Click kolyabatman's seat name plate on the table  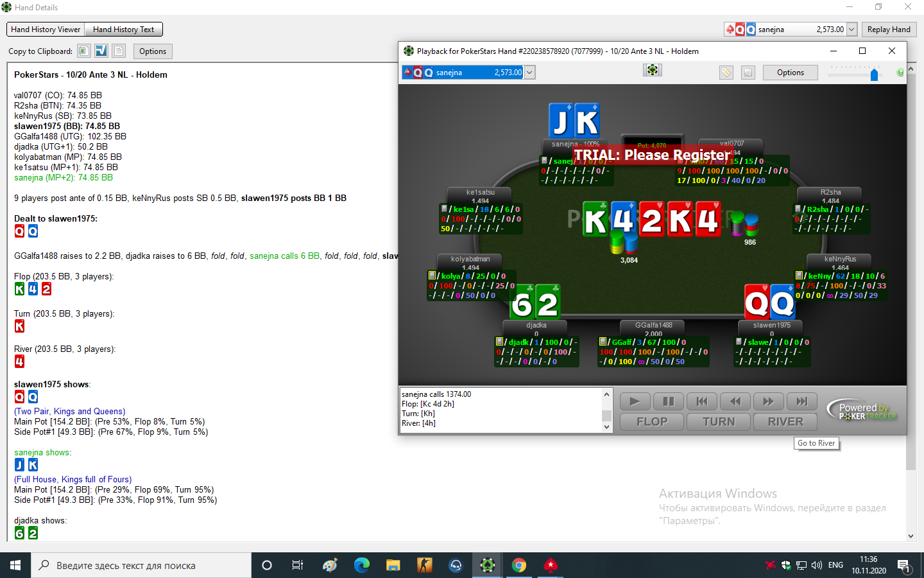470,263
